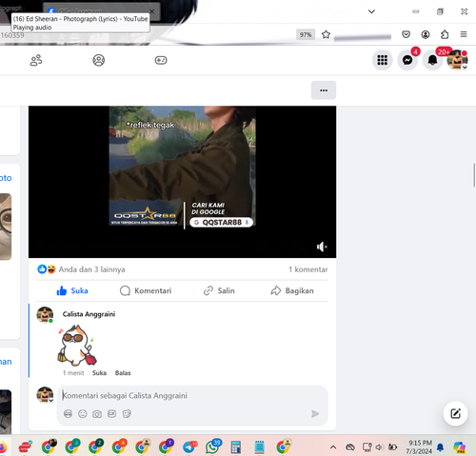Bookmark page with star icon
This screenshot has width=476, height=456.
(x=326, y=34)
